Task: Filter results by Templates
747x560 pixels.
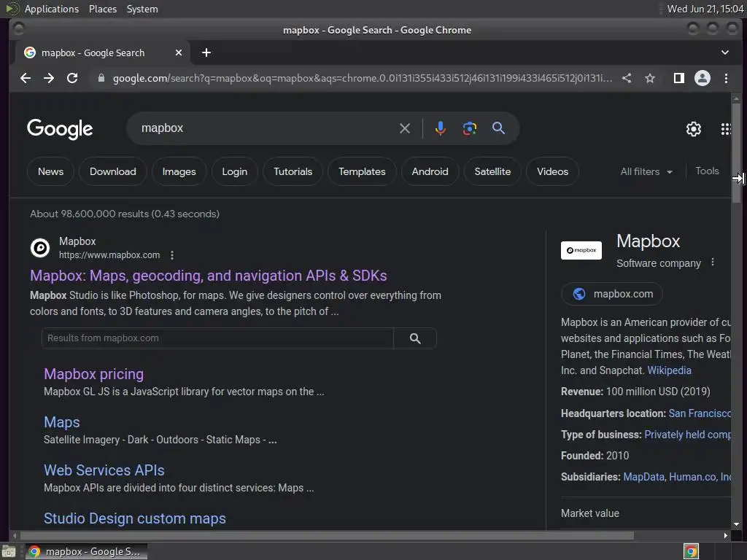Action: (362, 171)
